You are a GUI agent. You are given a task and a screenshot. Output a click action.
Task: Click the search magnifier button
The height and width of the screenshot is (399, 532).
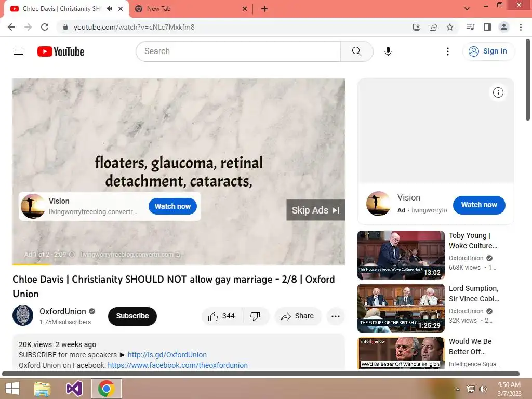click(356, 51)
